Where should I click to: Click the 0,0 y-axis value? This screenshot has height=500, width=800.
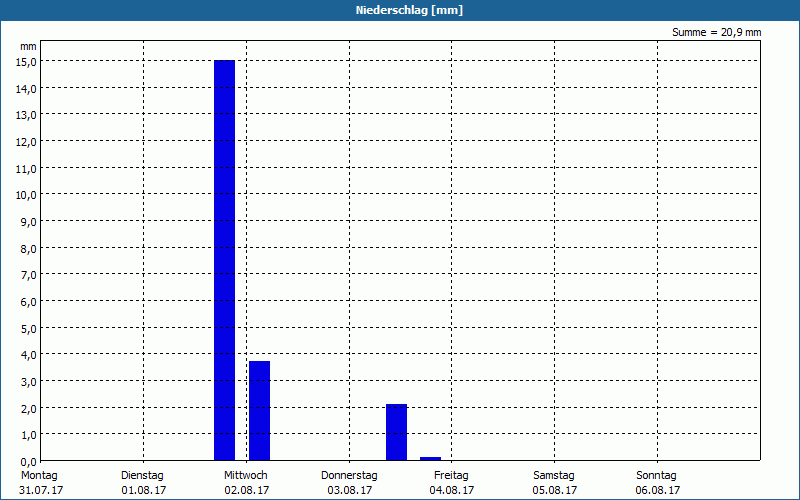click(28, 461)
